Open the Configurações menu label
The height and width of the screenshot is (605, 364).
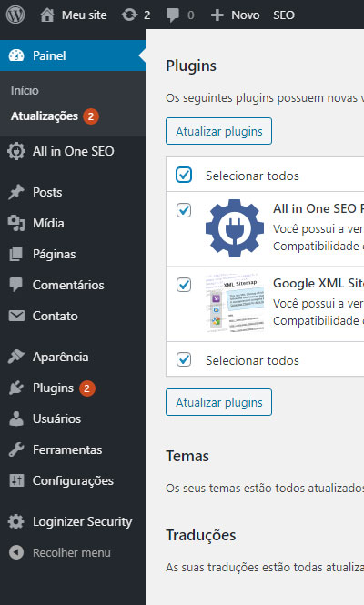(73, 480)
